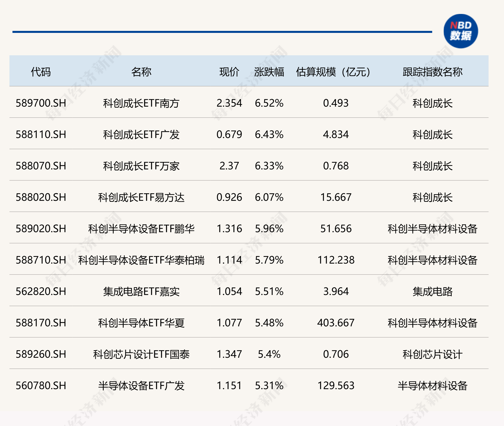Screen dimensions: 504x426
Task: Select code 588110.SH
Action: coord(41,135)
